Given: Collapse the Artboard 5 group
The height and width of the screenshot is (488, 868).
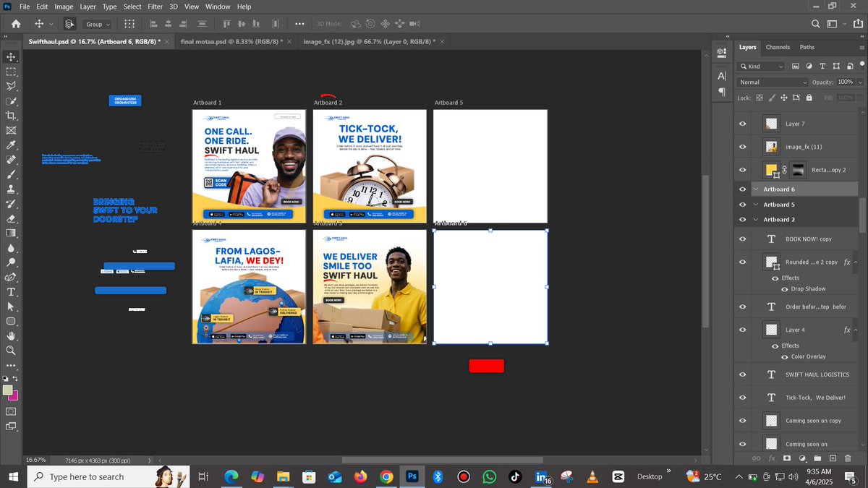Looking at the screenshot, I should [x=756, y=205].
